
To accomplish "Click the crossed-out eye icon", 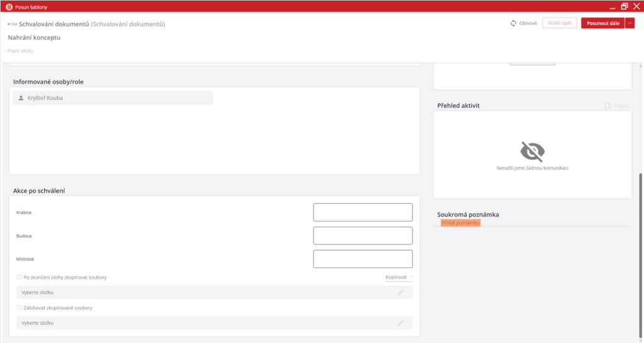I will coord(532,151).
